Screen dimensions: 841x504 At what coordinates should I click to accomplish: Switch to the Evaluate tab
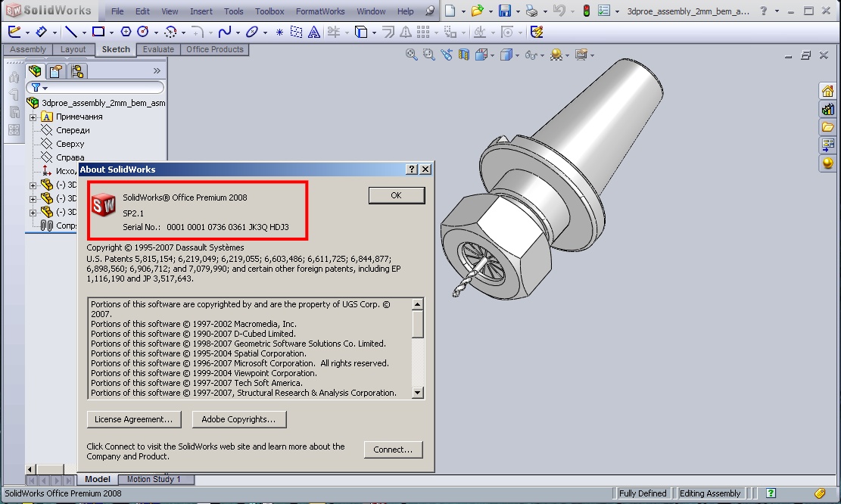[x=157, y=49]
